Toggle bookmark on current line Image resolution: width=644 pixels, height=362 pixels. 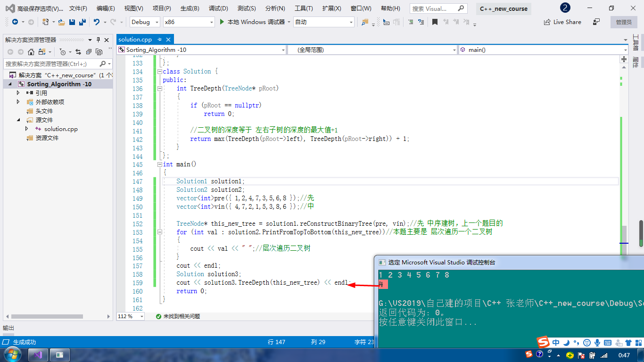pos(435,22)
